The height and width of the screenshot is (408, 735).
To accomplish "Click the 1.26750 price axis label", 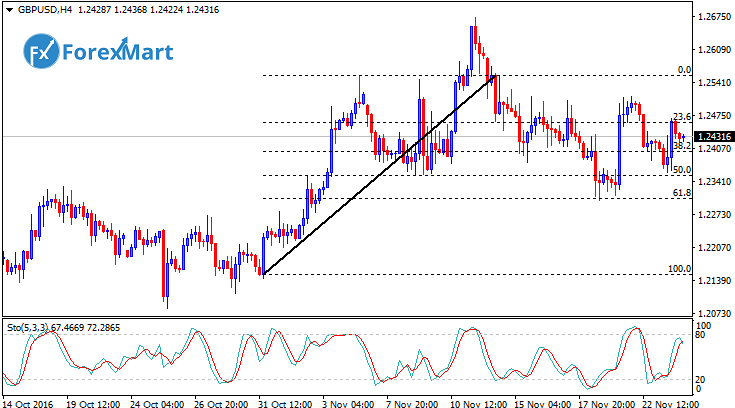I will pos(714,17).
